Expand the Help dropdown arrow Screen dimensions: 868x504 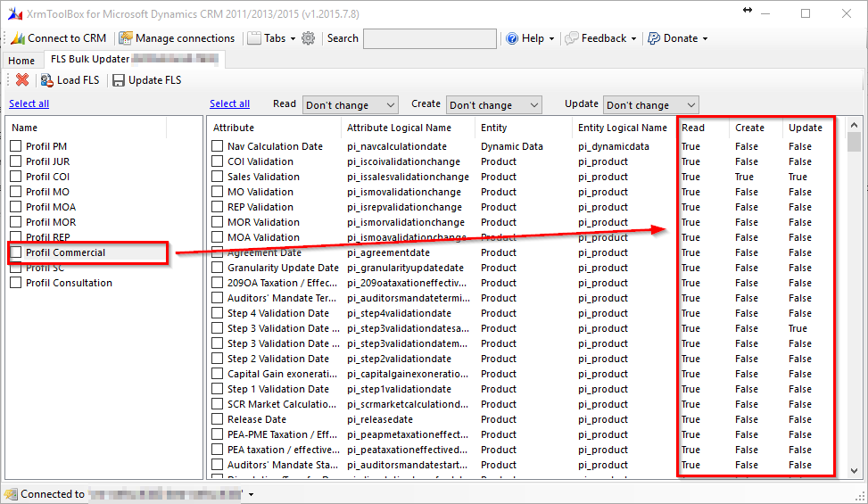pyautogui.click(x=551, y=38)
